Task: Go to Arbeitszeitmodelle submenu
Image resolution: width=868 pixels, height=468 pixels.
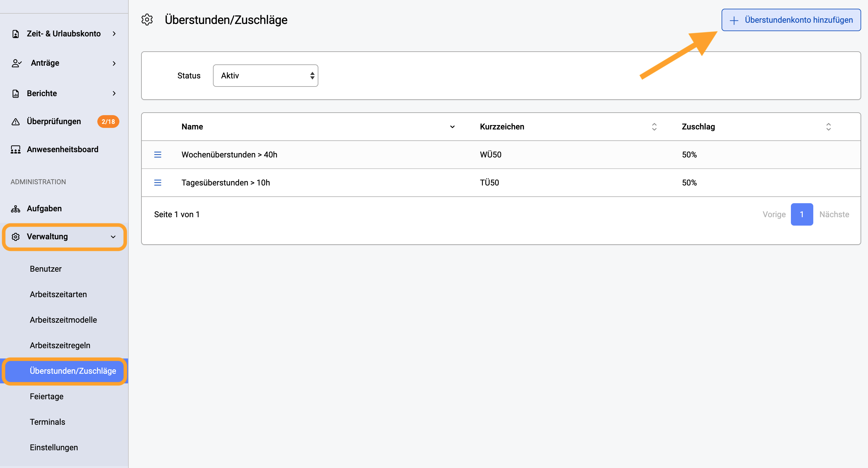Action: 63,320
